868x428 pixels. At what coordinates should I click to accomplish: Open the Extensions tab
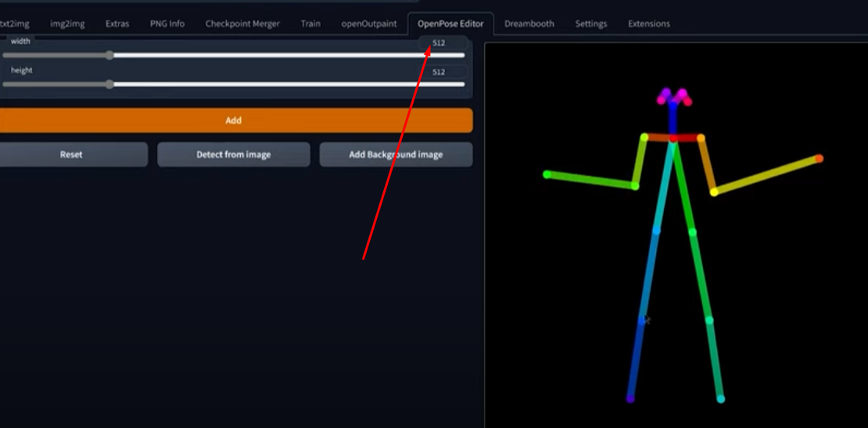pos(649,23)
